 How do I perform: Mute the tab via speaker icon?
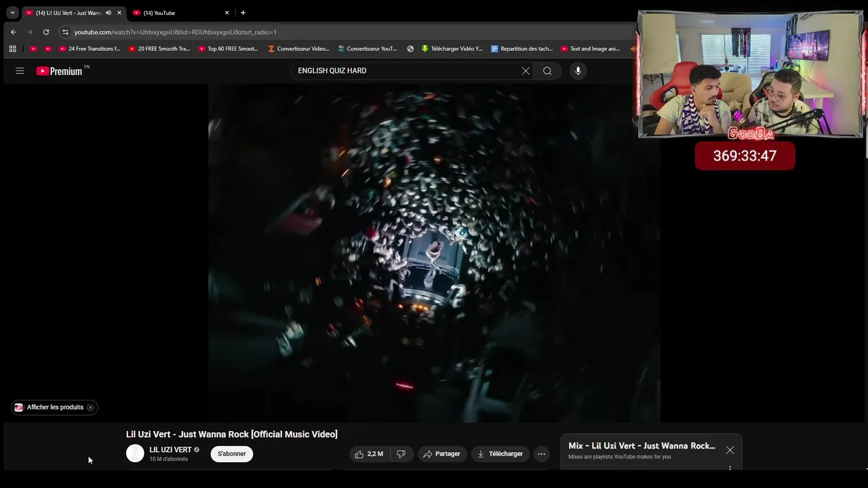(x=108, y=13)
